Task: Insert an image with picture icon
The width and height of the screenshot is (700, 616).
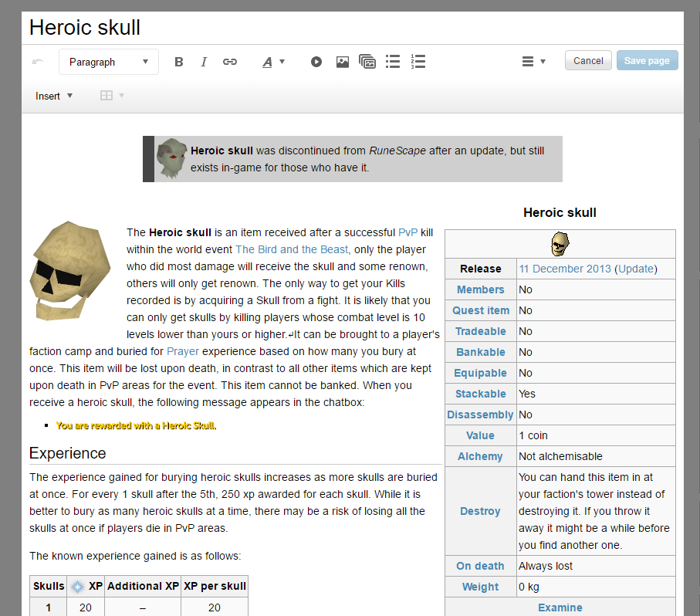Action: (x=343, y=62)
